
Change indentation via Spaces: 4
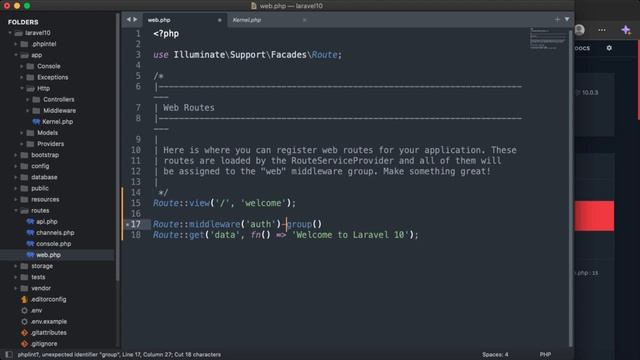(495, 354)
